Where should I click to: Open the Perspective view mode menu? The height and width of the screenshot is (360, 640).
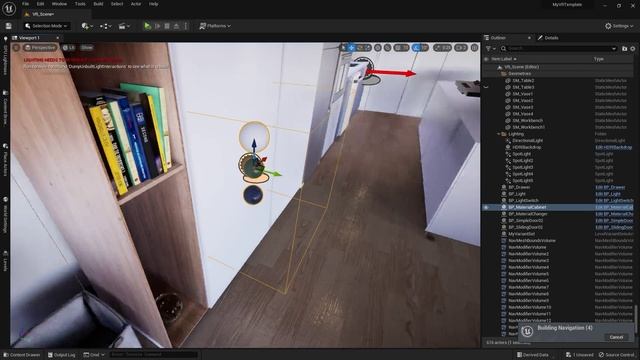(40, 48)
